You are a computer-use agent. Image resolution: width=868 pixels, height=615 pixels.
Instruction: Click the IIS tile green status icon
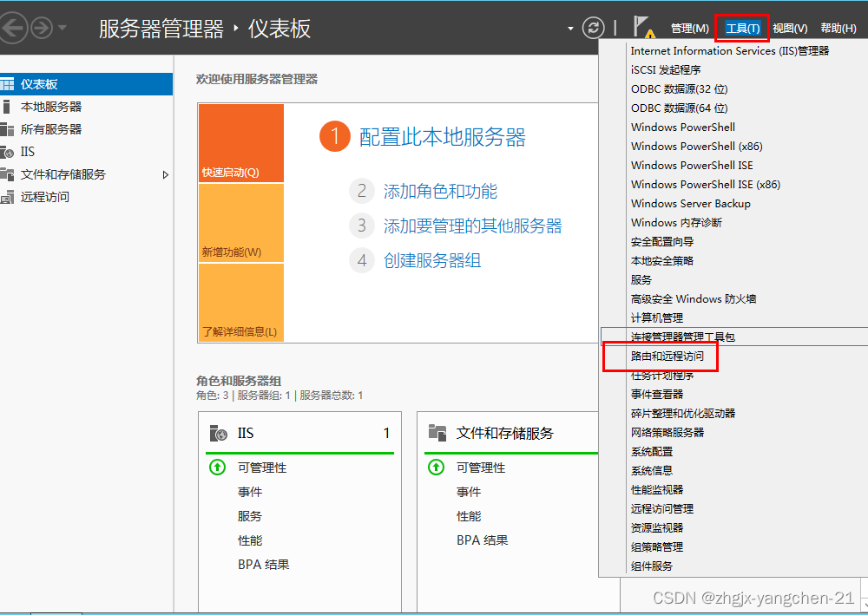217,468
